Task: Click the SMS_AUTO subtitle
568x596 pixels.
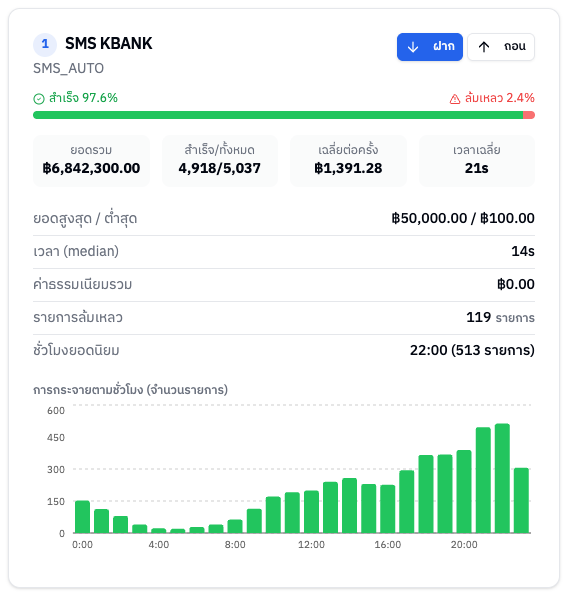Action: (x=68, y=68)
